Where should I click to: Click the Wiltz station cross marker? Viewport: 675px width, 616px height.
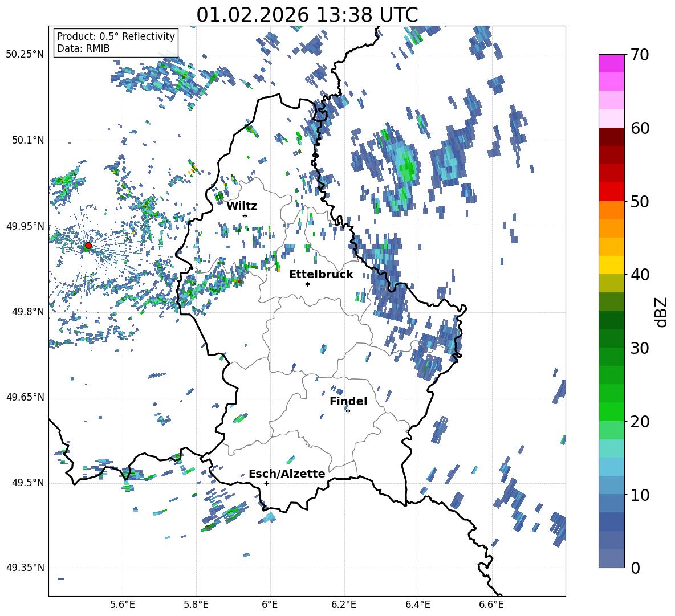245,215
